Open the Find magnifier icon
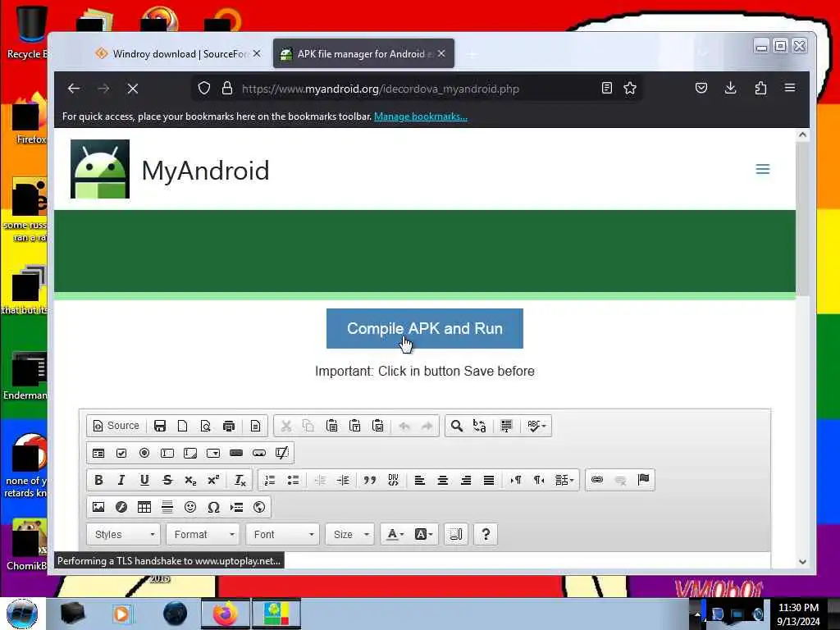The height and width of the screenshot is (630, 840). click(x=456, y=426)
